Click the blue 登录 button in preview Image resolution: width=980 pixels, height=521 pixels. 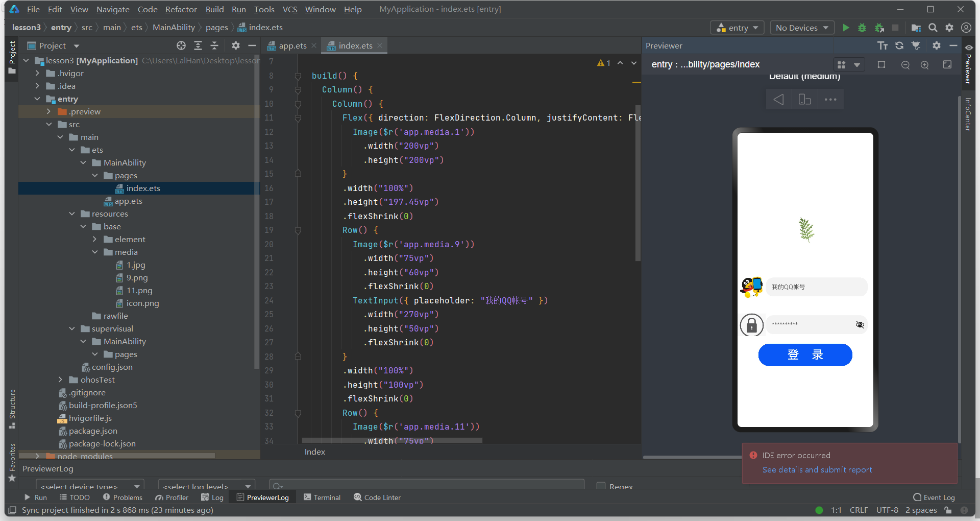pos(805,355)
